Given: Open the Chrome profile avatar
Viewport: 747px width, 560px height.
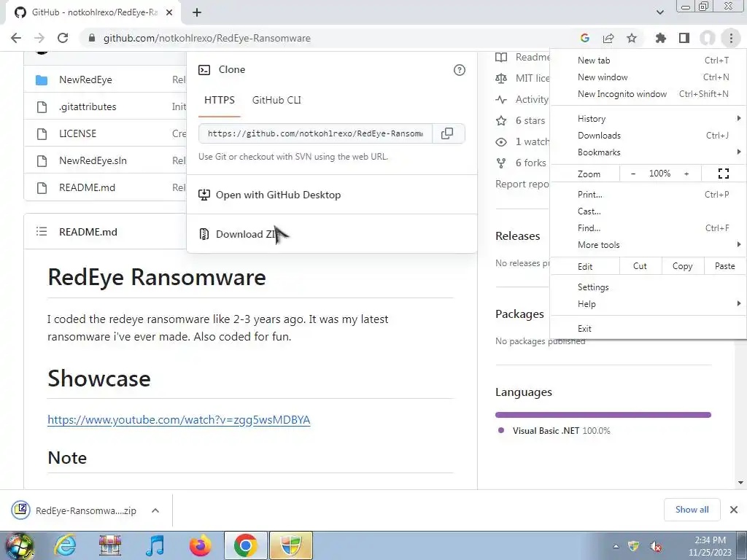Looking at the screenshot, I should (708, 38).
